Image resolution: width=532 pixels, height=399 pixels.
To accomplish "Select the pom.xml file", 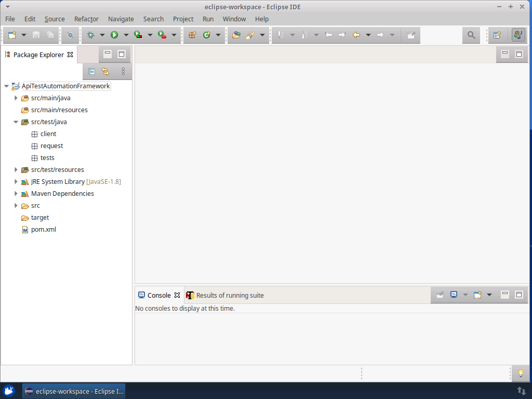I will (44, 229).
